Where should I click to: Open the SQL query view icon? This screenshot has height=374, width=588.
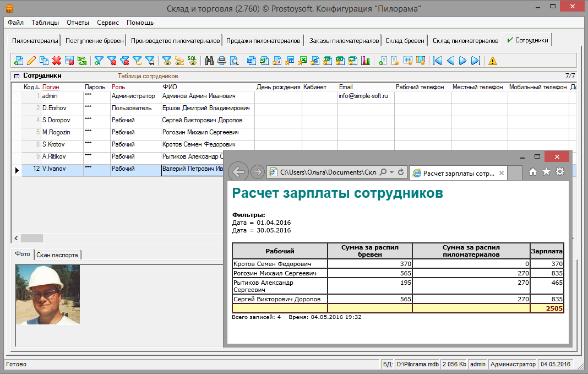(x=192, y=61)
